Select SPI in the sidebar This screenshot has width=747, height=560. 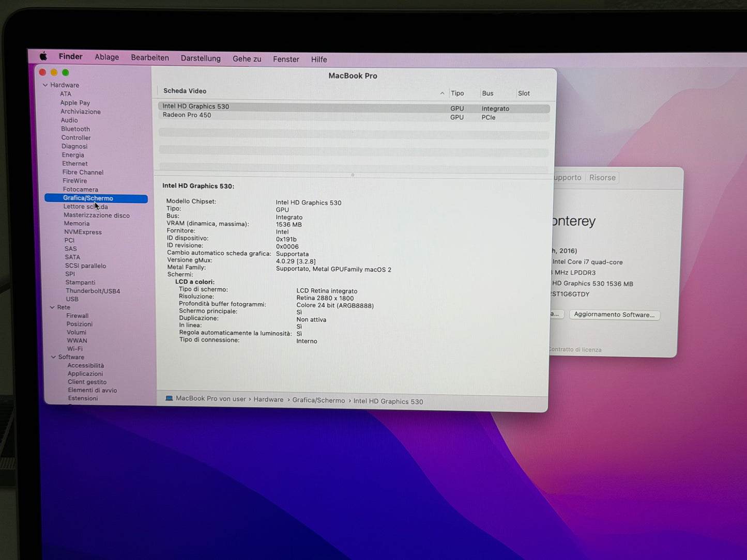(x=70, y=274)
